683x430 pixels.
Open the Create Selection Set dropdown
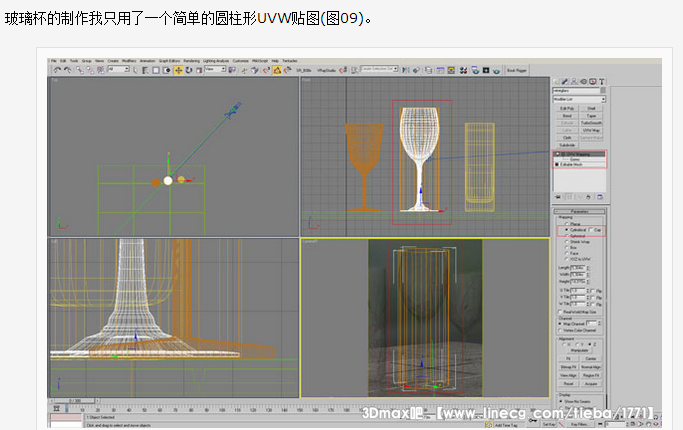coord(379,69)
